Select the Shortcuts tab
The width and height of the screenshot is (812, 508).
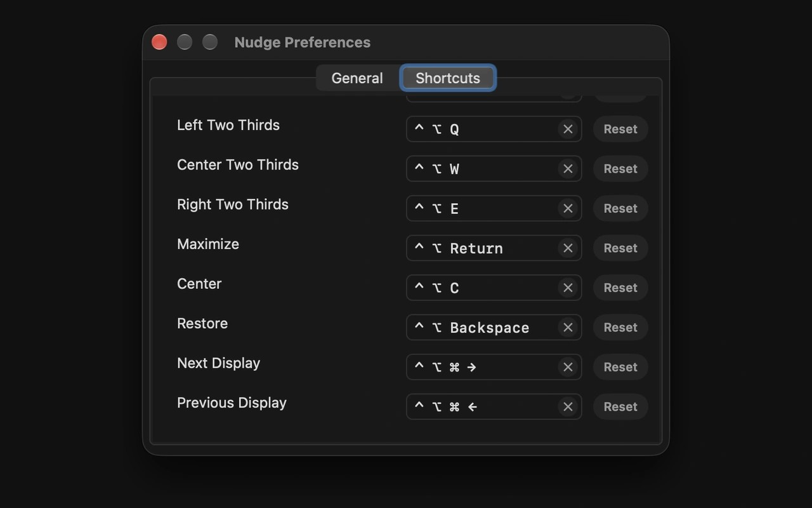pos(448,78)
